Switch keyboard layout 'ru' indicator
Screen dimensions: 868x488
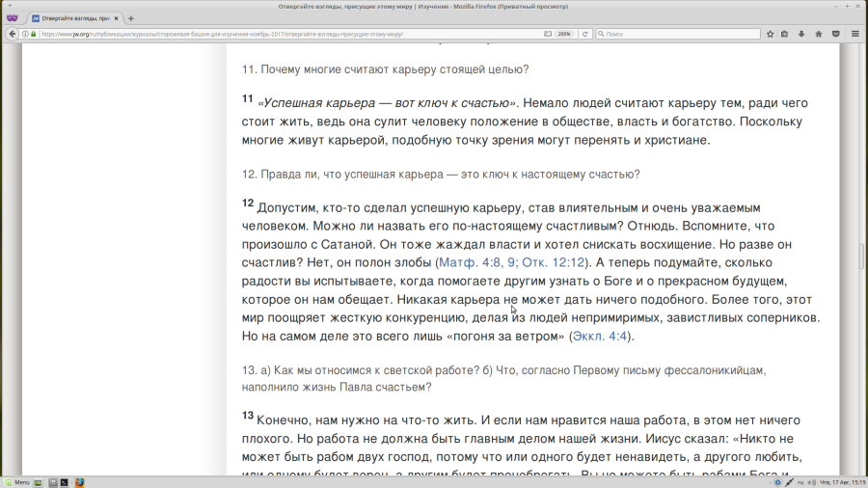800,482
